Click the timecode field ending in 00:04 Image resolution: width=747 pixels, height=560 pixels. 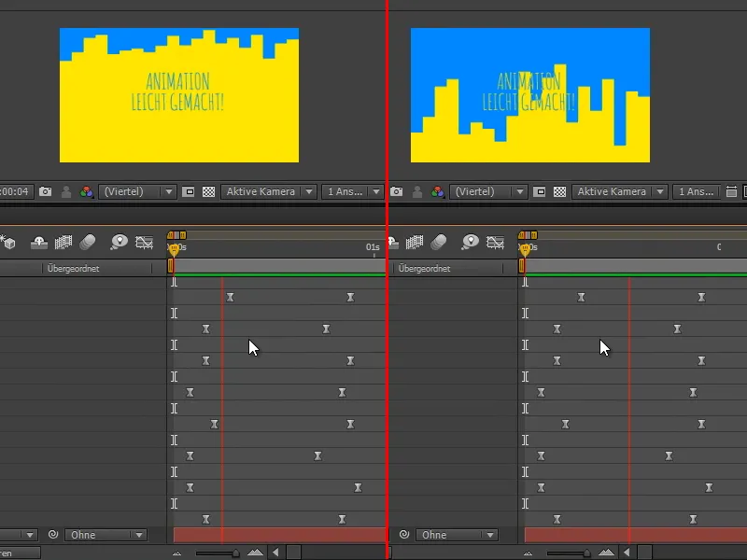(15, 191)
